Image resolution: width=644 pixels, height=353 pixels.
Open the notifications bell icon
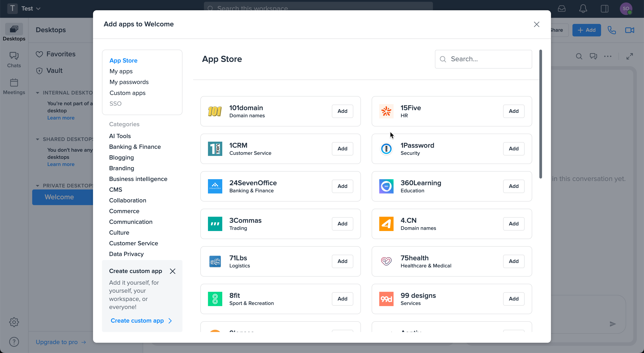click(583, 8)
